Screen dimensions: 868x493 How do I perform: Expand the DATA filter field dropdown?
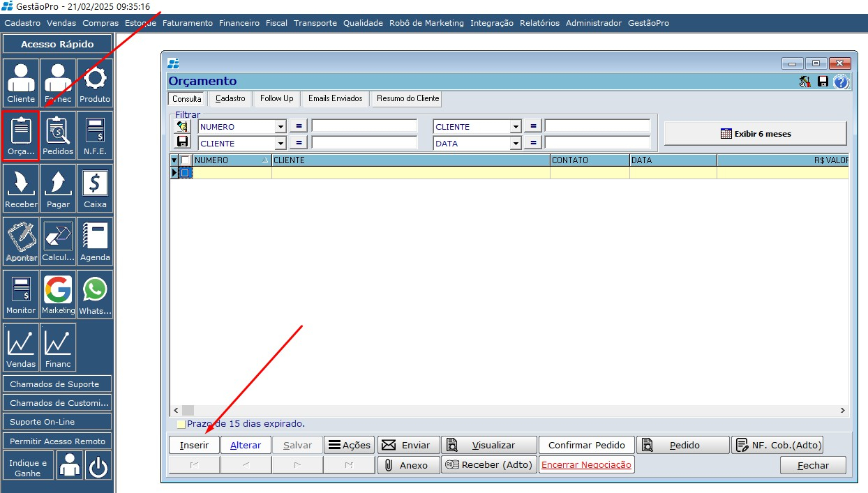click(x=516, y=143)
